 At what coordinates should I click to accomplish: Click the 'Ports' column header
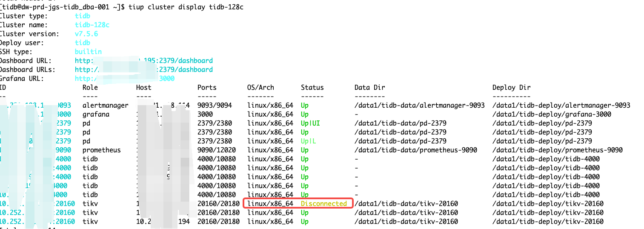[x=207, y=87]
